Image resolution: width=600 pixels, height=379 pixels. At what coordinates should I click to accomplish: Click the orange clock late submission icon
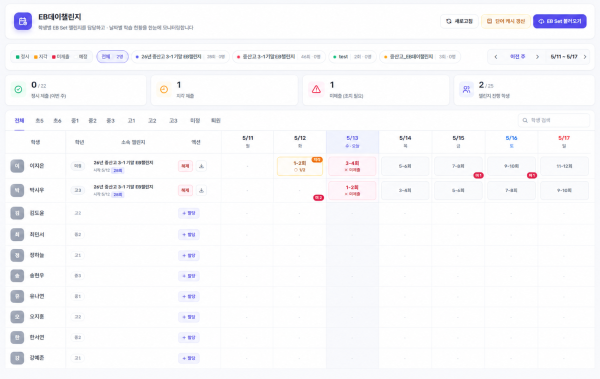tap(164, 89)
